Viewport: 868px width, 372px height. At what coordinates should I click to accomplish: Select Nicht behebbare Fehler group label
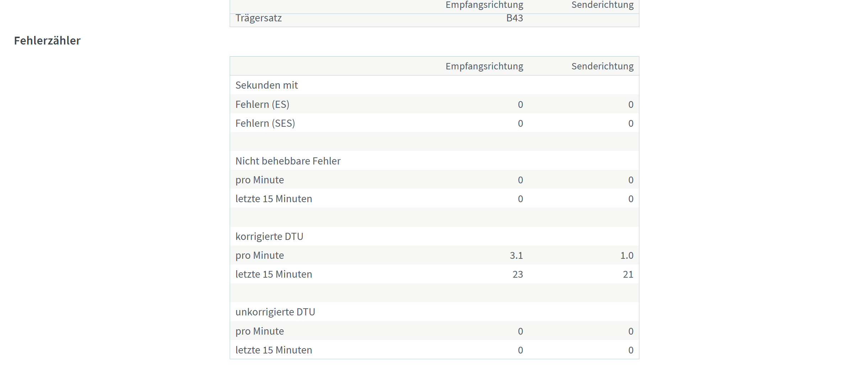click(288, 161)
